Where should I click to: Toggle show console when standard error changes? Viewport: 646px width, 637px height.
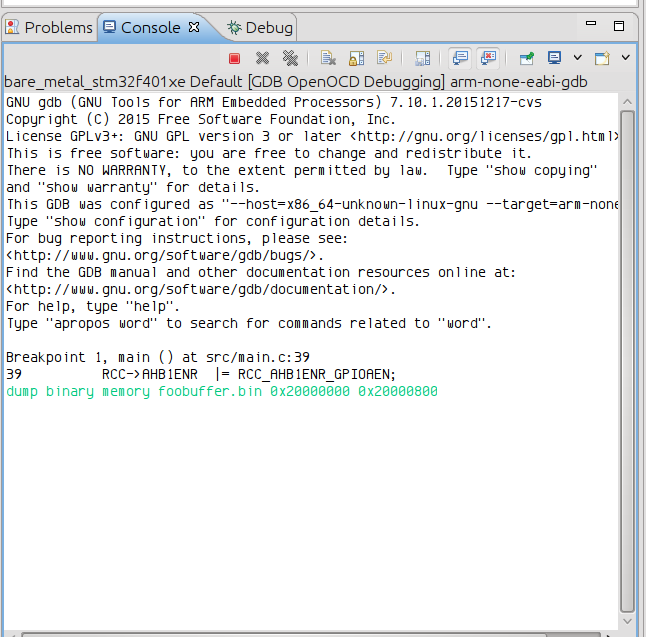pos(488,58)
